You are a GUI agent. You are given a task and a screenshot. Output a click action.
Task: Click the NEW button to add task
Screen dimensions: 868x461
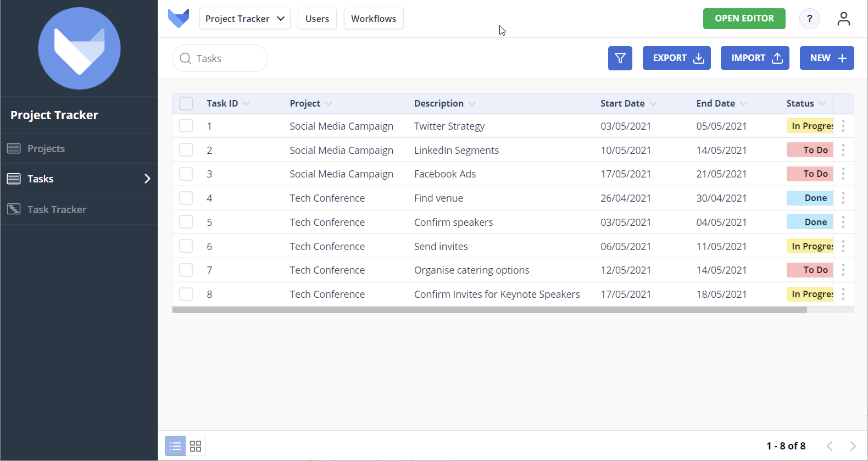826,58
